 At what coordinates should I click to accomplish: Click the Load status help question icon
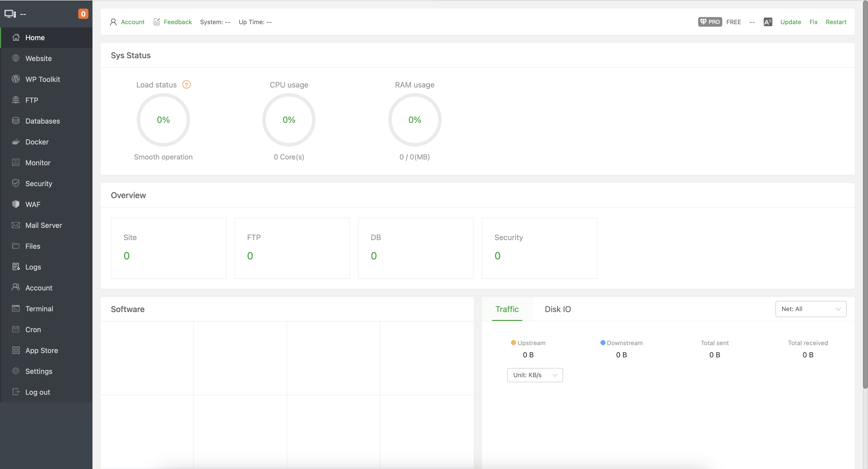(x=186, y=85)
